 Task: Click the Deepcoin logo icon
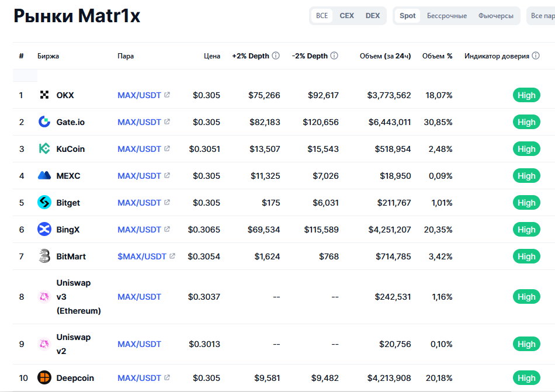[44, 378]
